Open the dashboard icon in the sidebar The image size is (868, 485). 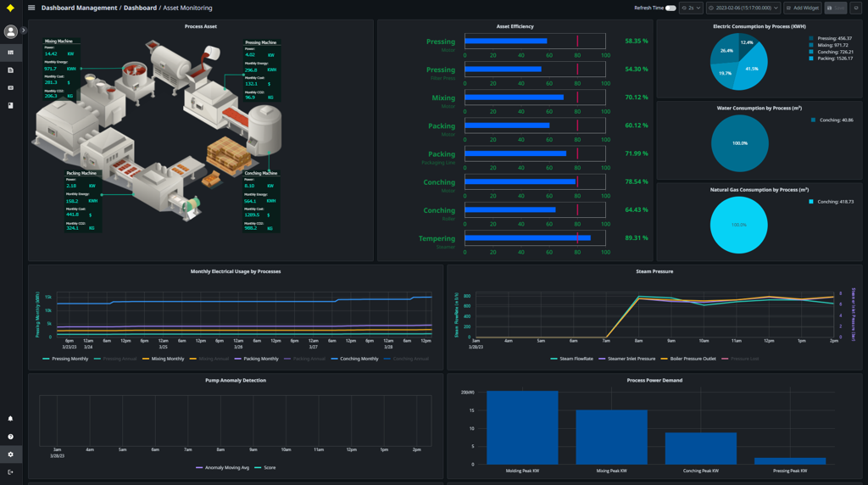10,53
